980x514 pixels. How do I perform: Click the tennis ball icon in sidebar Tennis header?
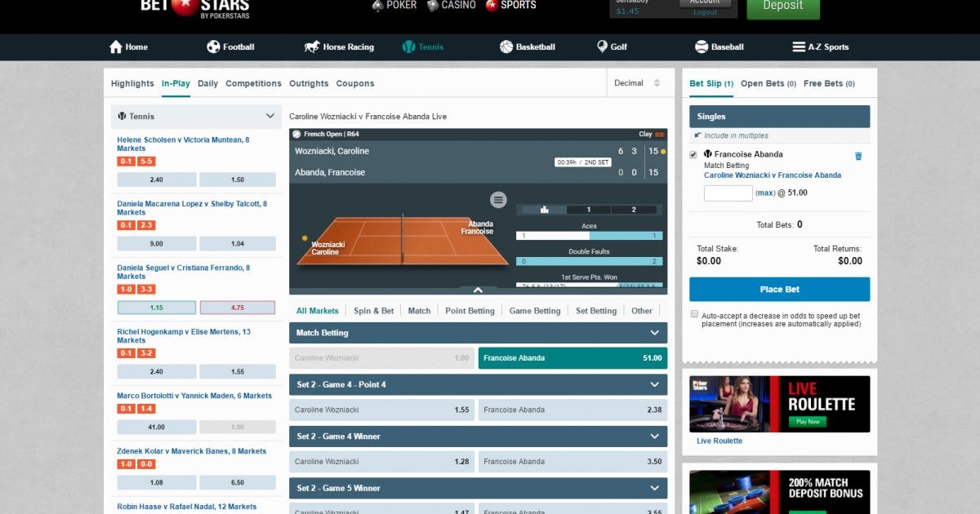coord(122,116)
